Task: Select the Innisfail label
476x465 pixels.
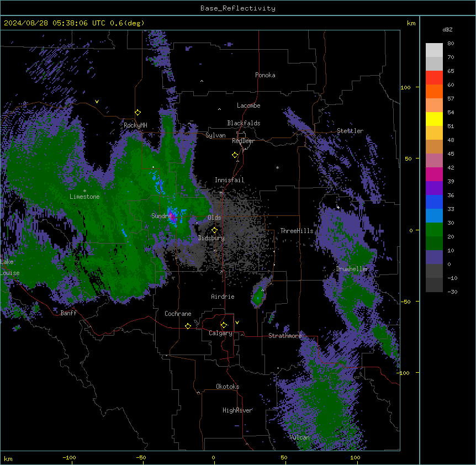Action: pyautogui.click(x=229, y=180)
